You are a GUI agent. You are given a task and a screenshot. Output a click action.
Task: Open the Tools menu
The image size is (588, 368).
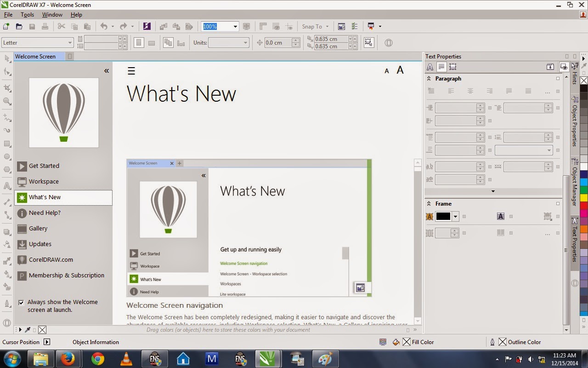pyautogui.click(x=27, y=15)
